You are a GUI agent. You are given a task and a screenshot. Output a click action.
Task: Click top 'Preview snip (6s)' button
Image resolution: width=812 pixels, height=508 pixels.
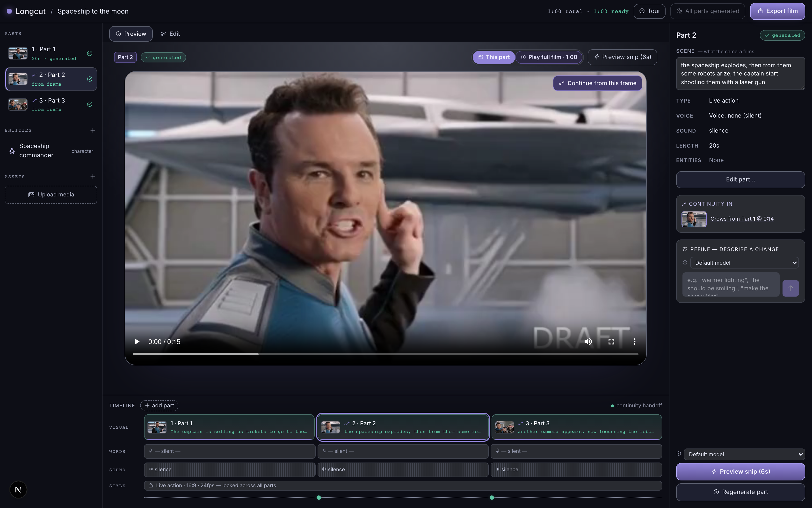coord(623,57)
